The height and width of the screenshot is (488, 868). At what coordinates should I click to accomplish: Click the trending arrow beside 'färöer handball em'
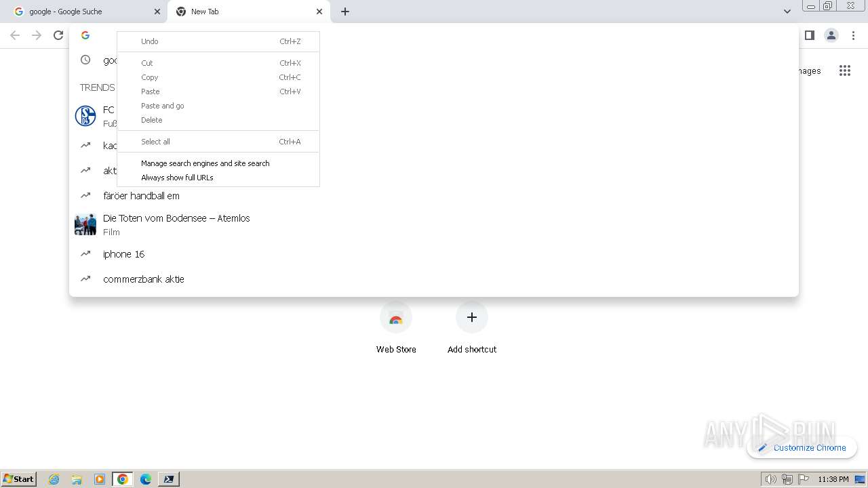(85, 195)
